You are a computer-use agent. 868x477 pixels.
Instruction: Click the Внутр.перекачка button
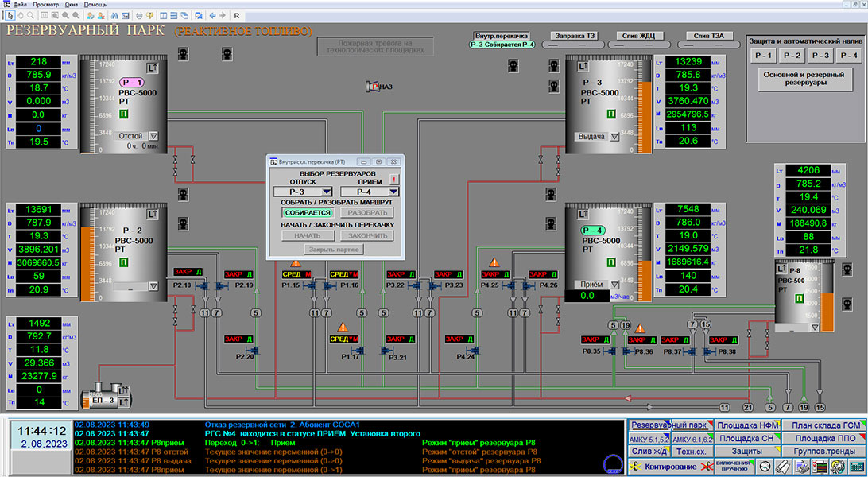pos(502,36)
